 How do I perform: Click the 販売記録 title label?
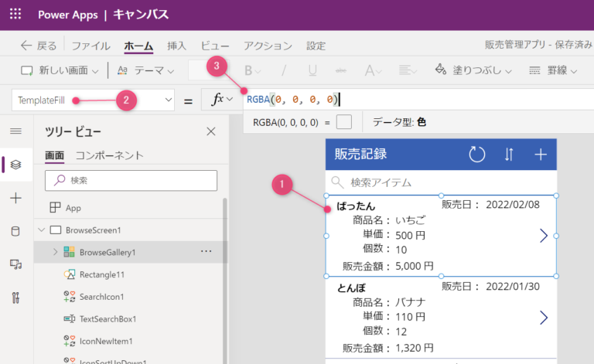point(360,154)
